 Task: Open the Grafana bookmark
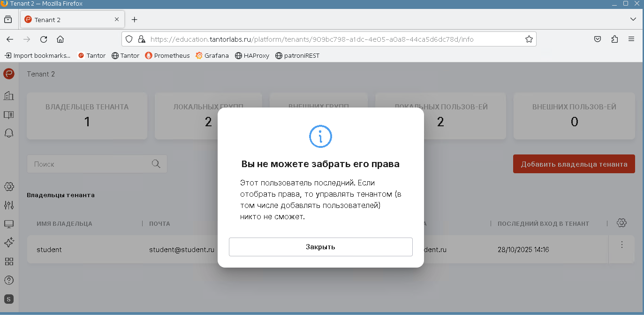(x=212, y=55)
